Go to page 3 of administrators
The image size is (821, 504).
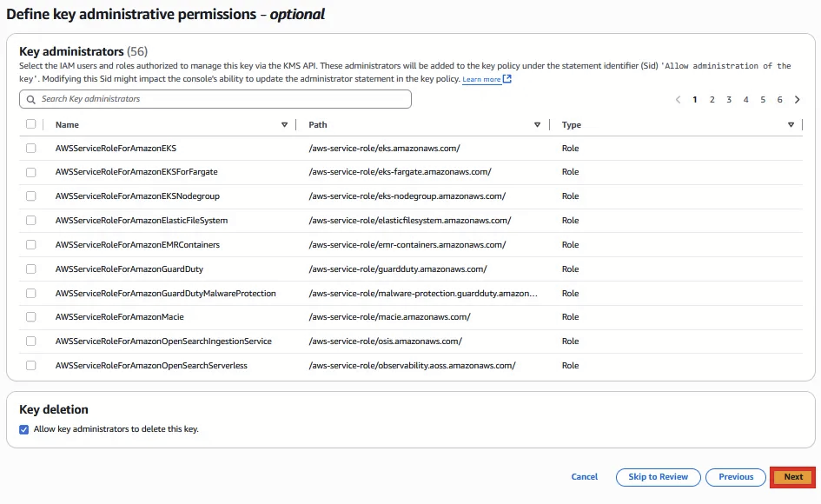point(729,100)
